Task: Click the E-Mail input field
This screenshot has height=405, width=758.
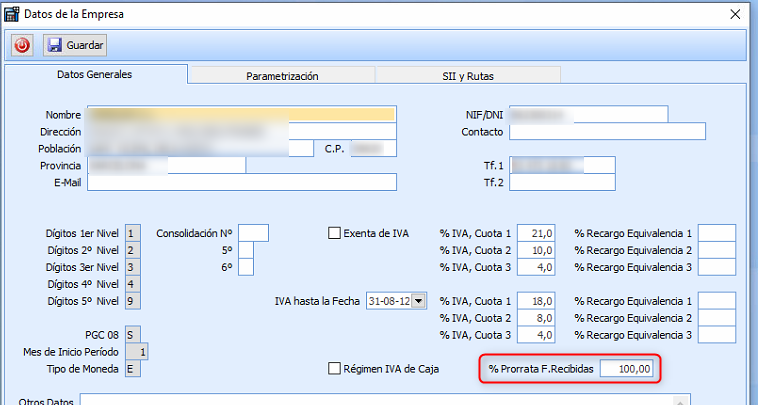Action: coord(242,182)
